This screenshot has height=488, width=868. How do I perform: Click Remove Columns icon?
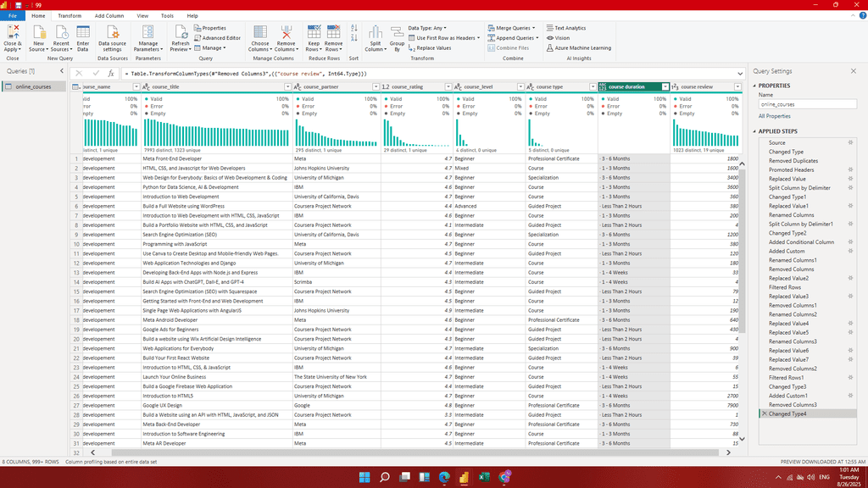click(x=286, y=32)
